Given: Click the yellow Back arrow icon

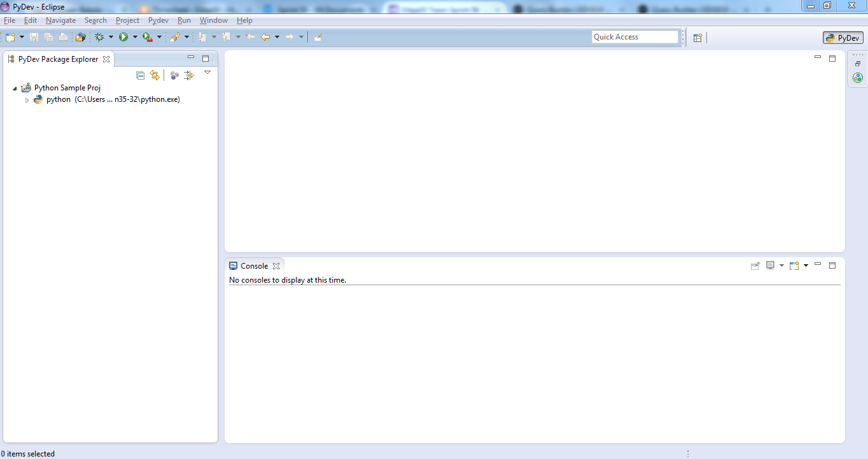Looking at the screenshot, I should pyautogui.click(x=266, y=38).
